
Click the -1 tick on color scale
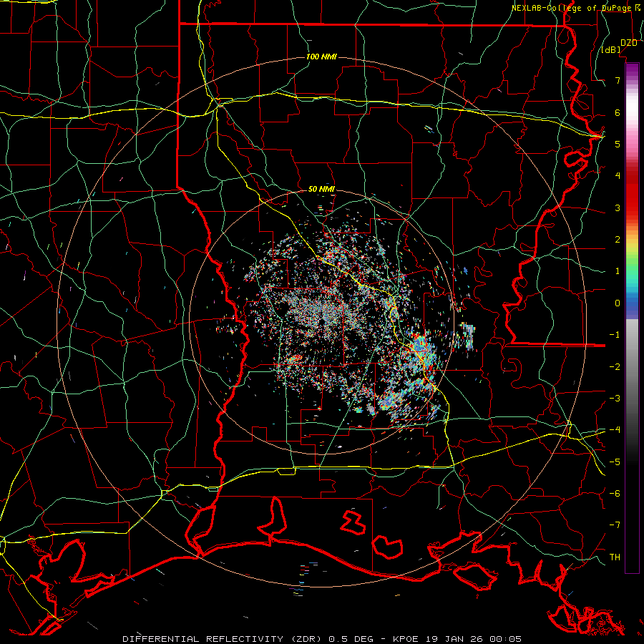(615, 335)
